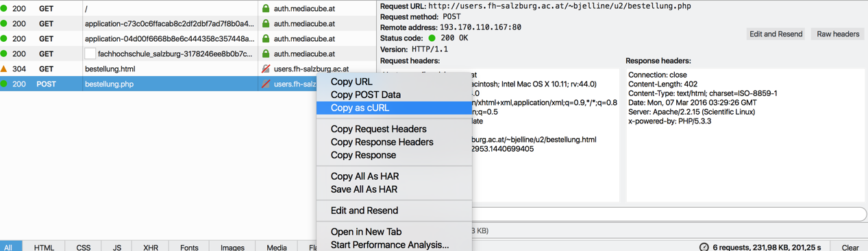Select the fachhochschule_salzburg request row
Image resolution: width=868 pixels, height=251 pixels.
188,53
